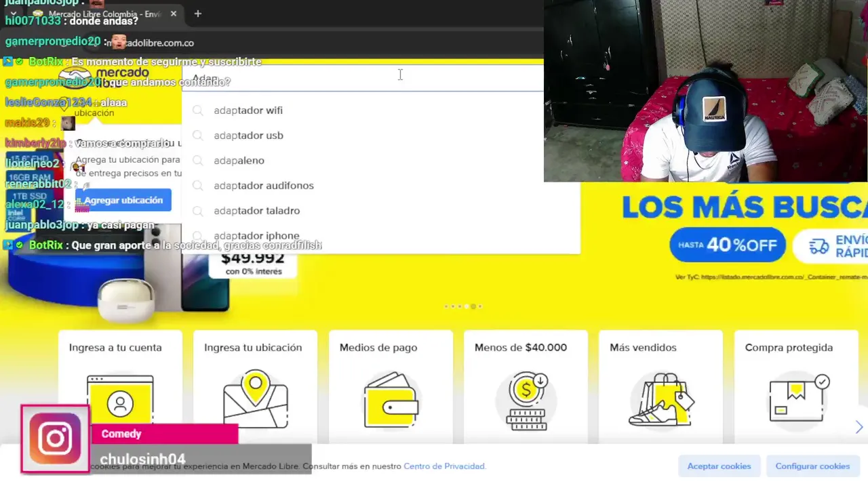Open the Centro de Privacidad link
Viewport: 868px width, 488px height.
pos(444,466)
